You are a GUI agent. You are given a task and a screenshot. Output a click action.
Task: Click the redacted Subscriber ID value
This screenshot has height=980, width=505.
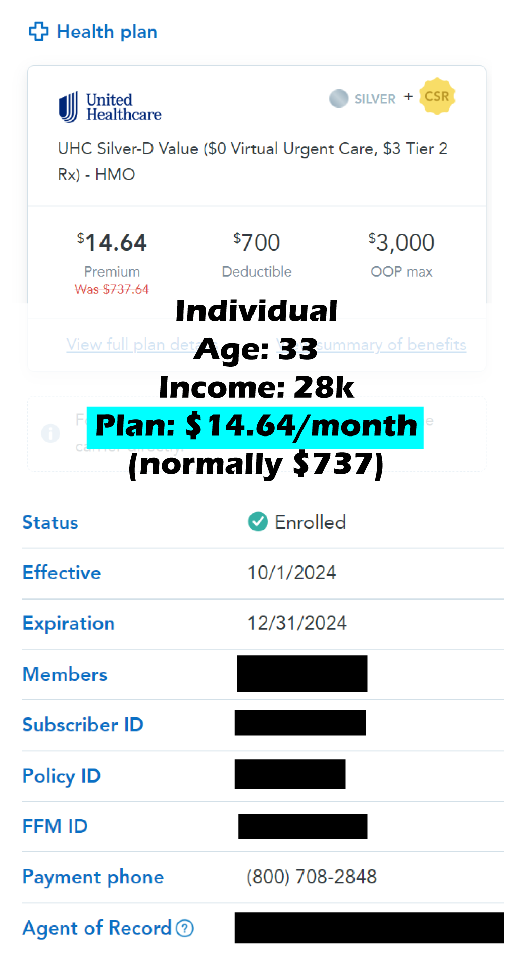pyautogui.click(x=300, y=723)
